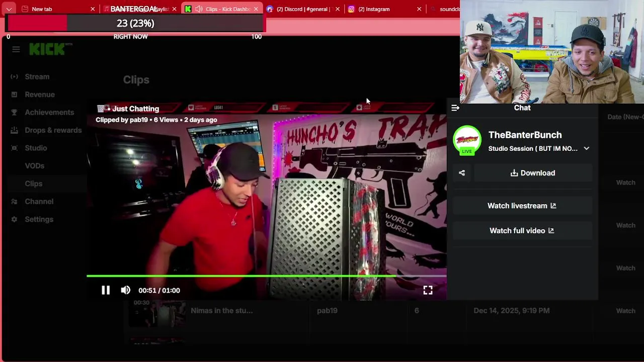Click the 00:51 / 01:00 time display

coord(159,290)
